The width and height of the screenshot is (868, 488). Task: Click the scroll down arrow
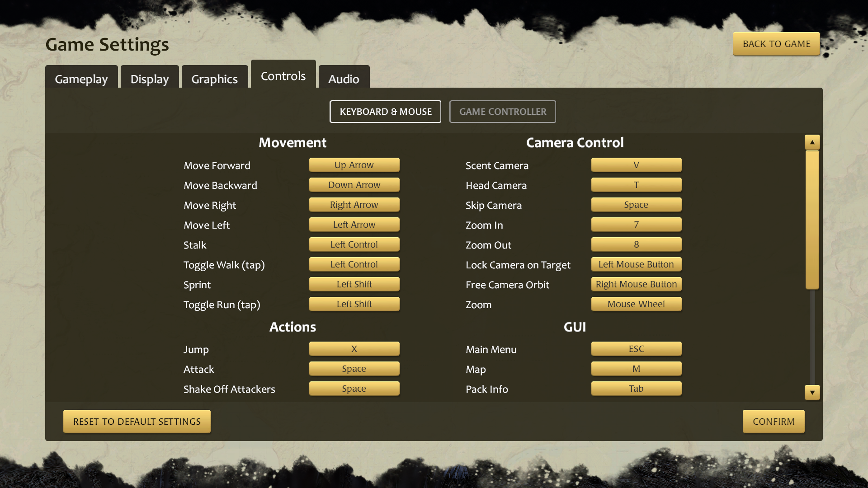[x=812, y=392]
